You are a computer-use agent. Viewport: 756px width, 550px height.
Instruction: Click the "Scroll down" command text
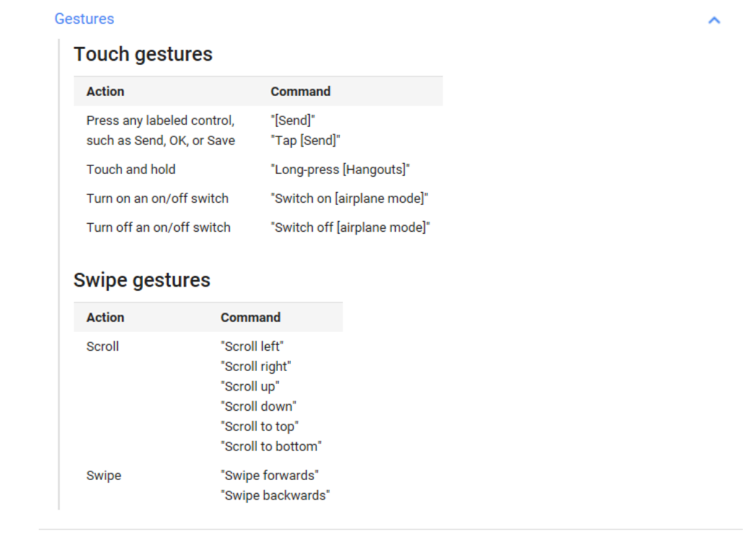pyautogui.click(x=258, y=406)
